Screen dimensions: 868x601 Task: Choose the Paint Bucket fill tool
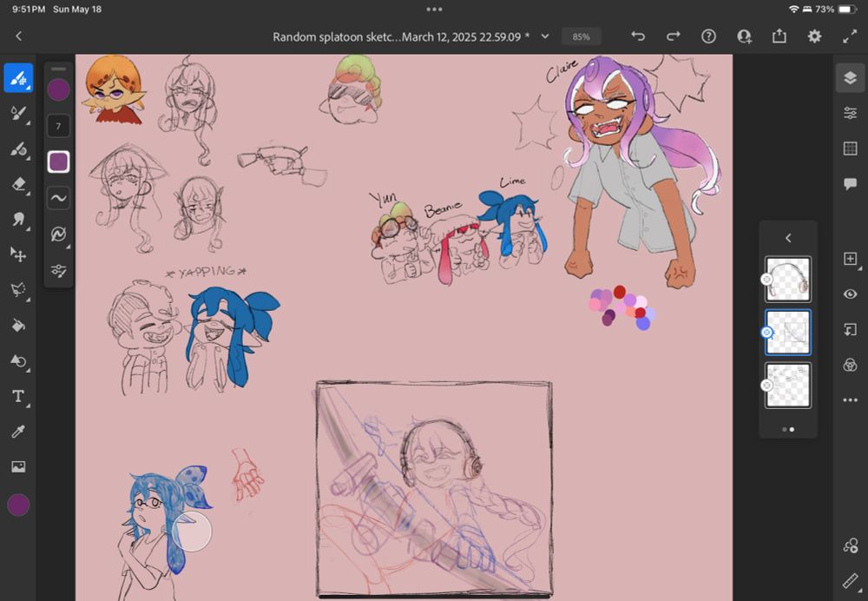click(18, 326)
